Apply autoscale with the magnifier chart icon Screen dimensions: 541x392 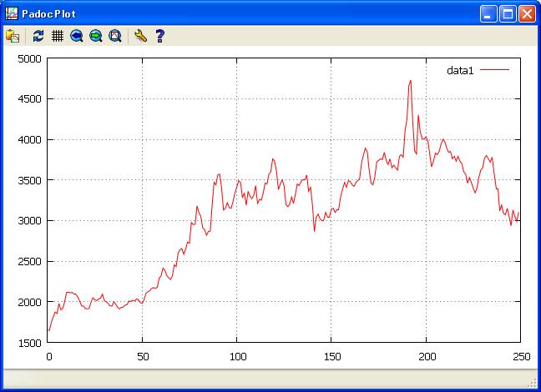[x=115, y=36]
